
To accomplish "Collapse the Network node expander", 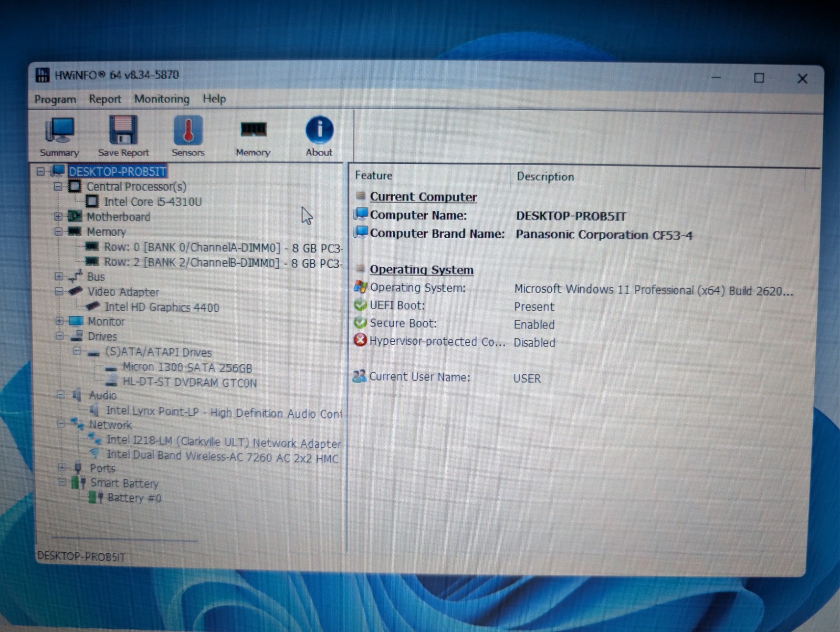I will click(x=61, y=423).
